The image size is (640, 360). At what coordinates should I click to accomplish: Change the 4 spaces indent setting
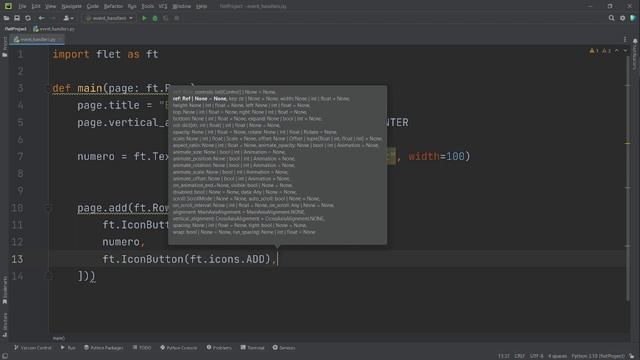point(557,356)
